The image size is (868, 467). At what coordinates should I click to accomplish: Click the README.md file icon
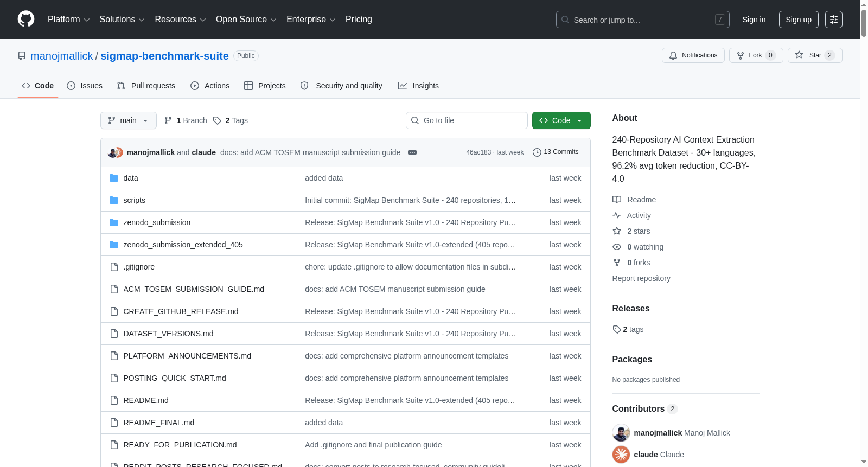point(114,400)
